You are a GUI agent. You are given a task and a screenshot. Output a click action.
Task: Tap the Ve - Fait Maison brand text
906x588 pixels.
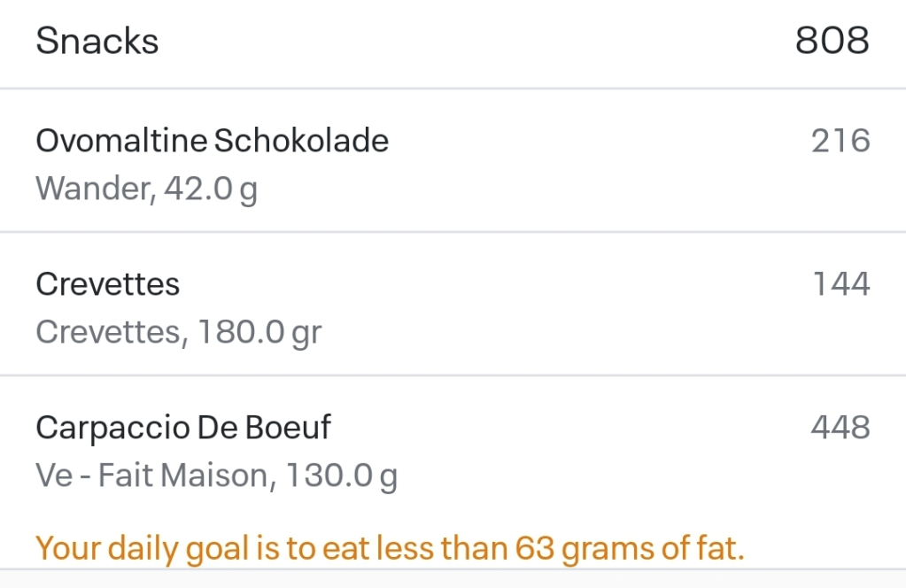click(151, 476)
